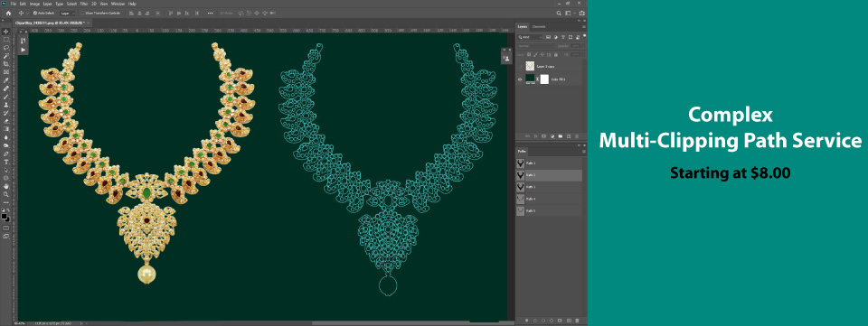Add layer style fx icon
The width and height of the screenshot is (868, 326).
535,135
